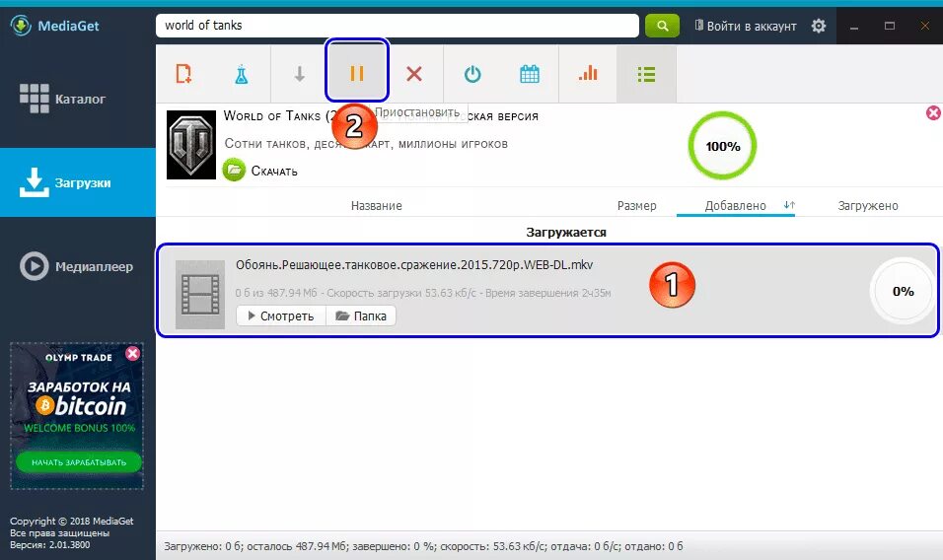Open the Медиаплеер sidebar section
This screenshot has width=943, height=560.
tap(78, 266)
